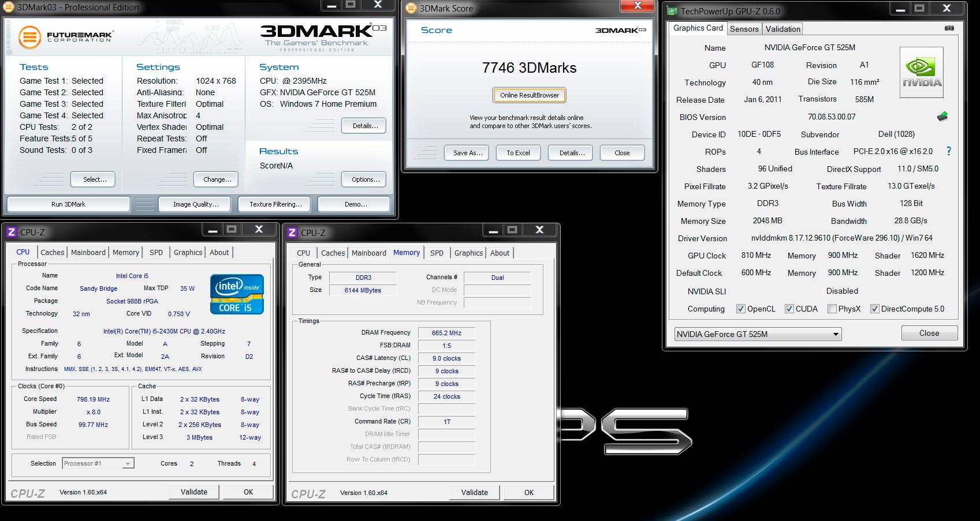Click the Close button in GPU-Z
Image resolution: width=980 pixels, height=521 pixels.
pos(929,333)
